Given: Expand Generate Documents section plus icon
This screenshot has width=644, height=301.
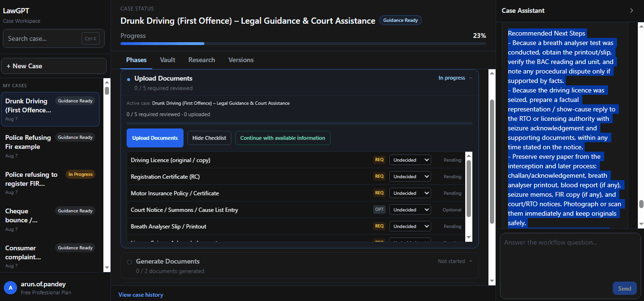Looking at the screenshot, I should pos(471,261).
